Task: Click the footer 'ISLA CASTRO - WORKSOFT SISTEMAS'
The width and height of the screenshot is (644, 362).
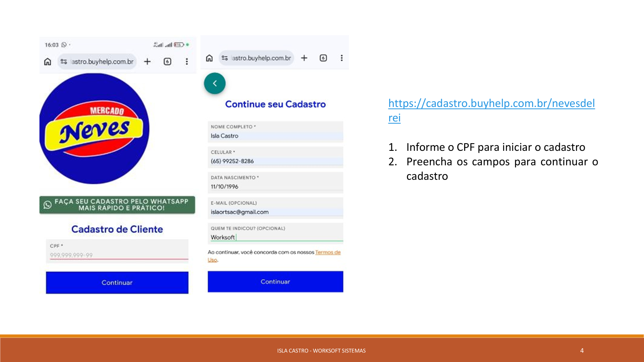Action: pos(321,351)
